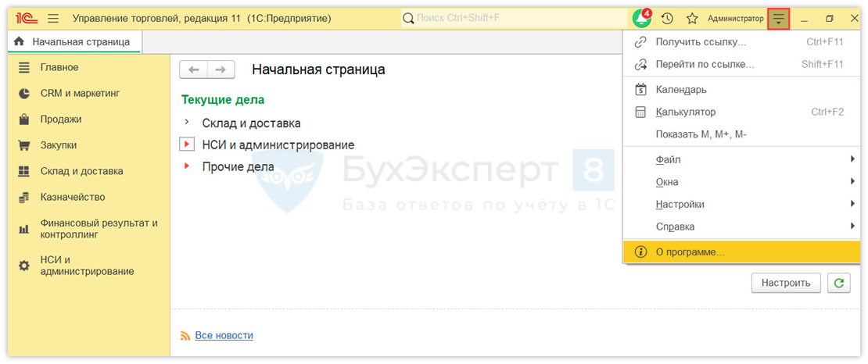Open the Настройки submenu
The image size is (868, 364).
pos(742,204)
